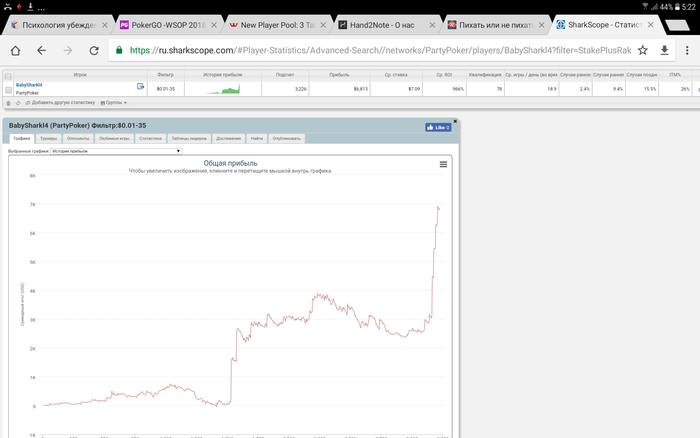
Task: Sort by the ITM% column header
Action: [675, 75]
